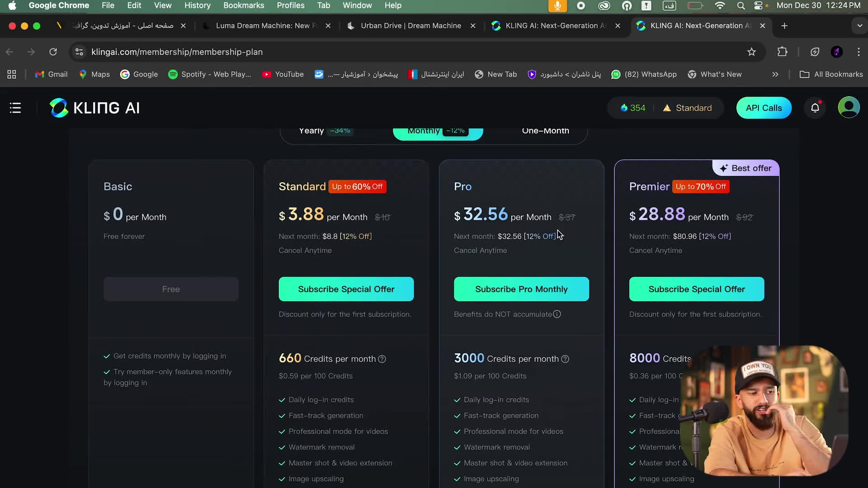Click the webcam video overlay thumbnail
Screen dimensions: 868x488
point(764,411)
